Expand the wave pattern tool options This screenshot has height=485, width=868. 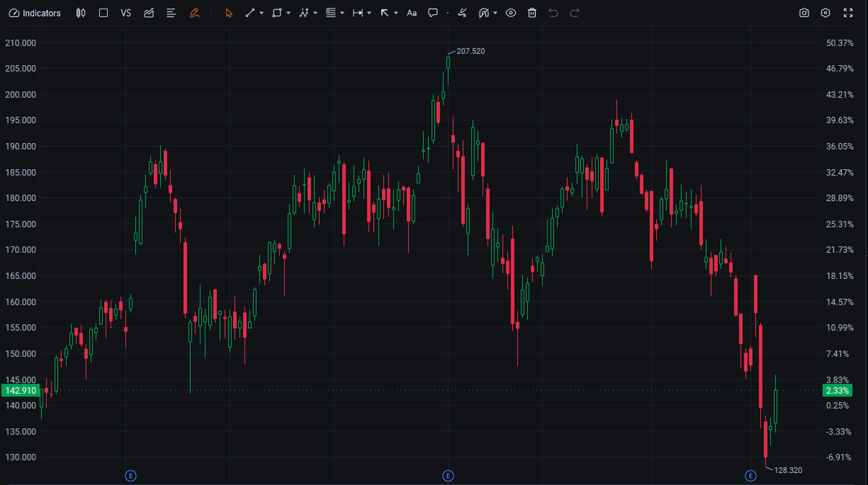click(315, 13)
